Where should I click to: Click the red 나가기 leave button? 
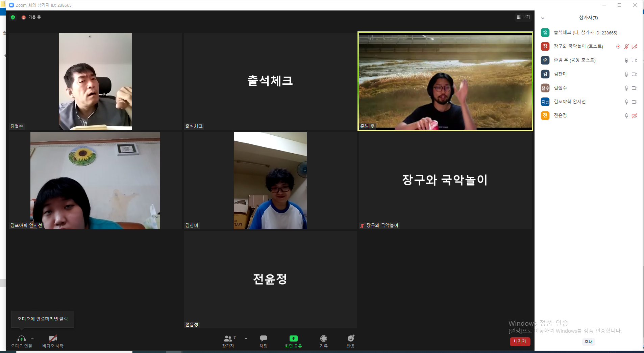point(520,341)
